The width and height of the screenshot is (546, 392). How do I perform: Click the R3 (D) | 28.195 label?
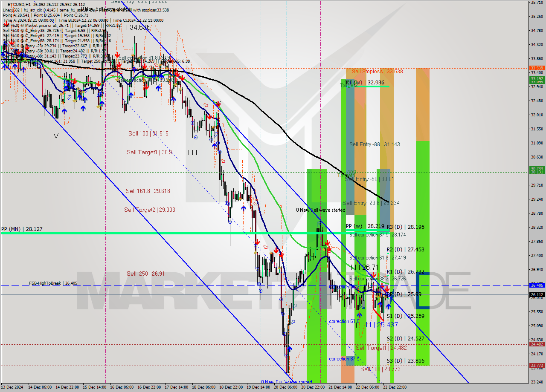(406, 227)
